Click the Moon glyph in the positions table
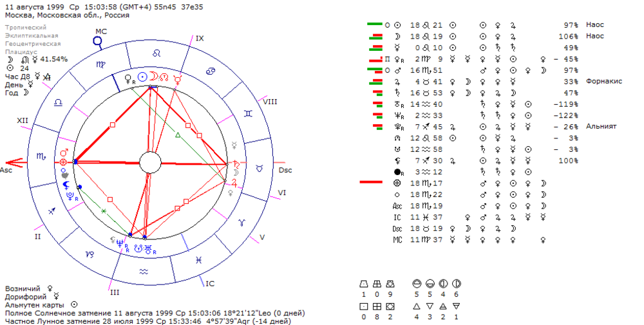This screenshot has width=644, height=325. pyautogui.click(x=397, y=37)
